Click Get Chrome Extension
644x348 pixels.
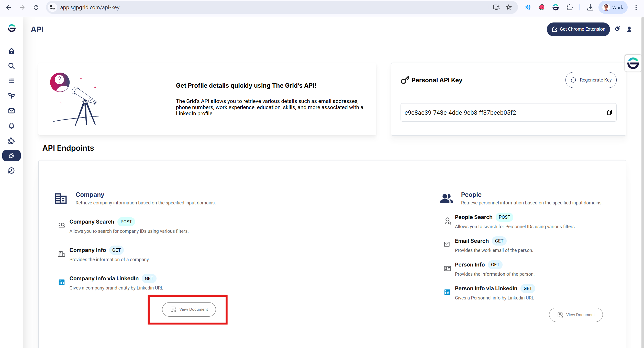point(578,29)
